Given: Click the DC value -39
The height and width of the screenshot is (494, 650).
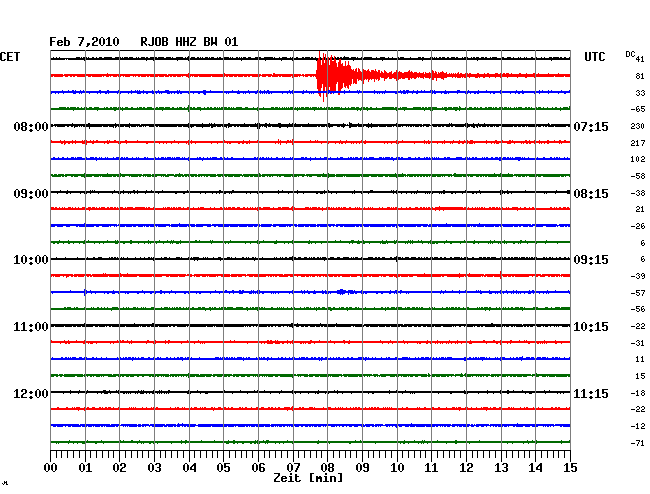Looking at the screenshot, I should point(638,276).
